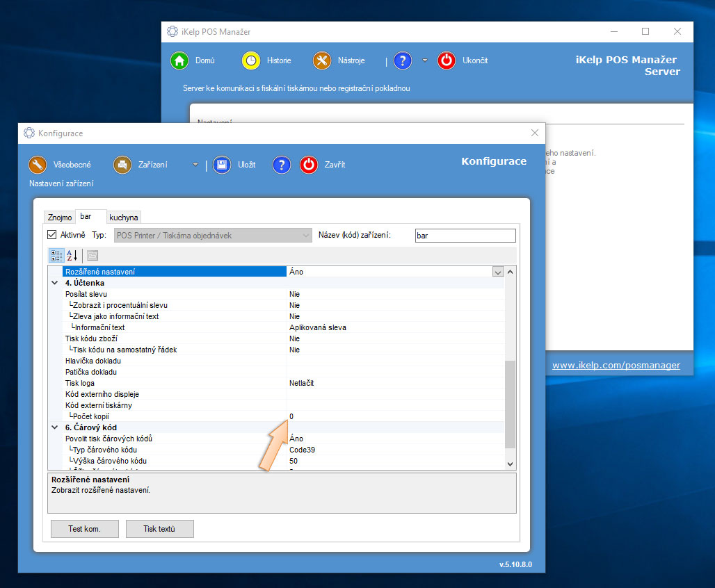Open the orange Nástroje tools icon

point(322,60)
